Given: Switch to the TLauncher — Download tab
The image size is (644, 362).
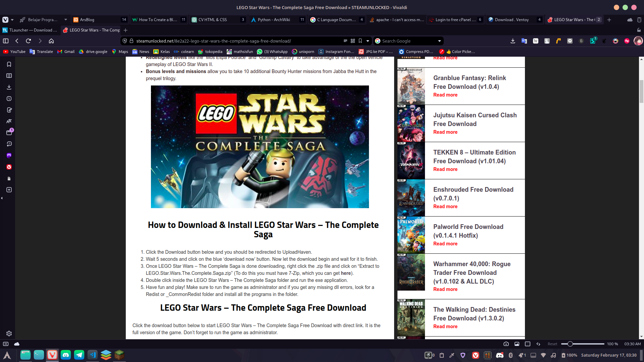Looking at the screenshot, I should click(x=30, y=30).
